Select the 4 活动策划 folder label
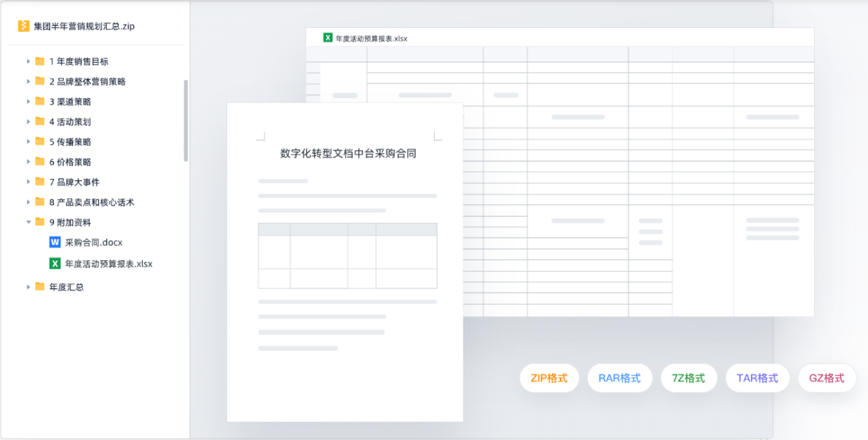Viewport: 868px width, 440px height. [x=70, y=122]
